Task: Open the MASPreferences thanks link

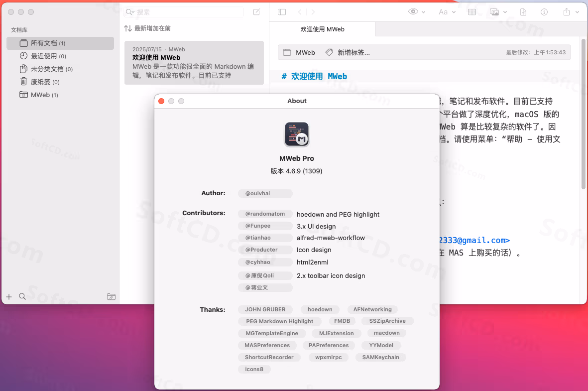Action: 267,346
